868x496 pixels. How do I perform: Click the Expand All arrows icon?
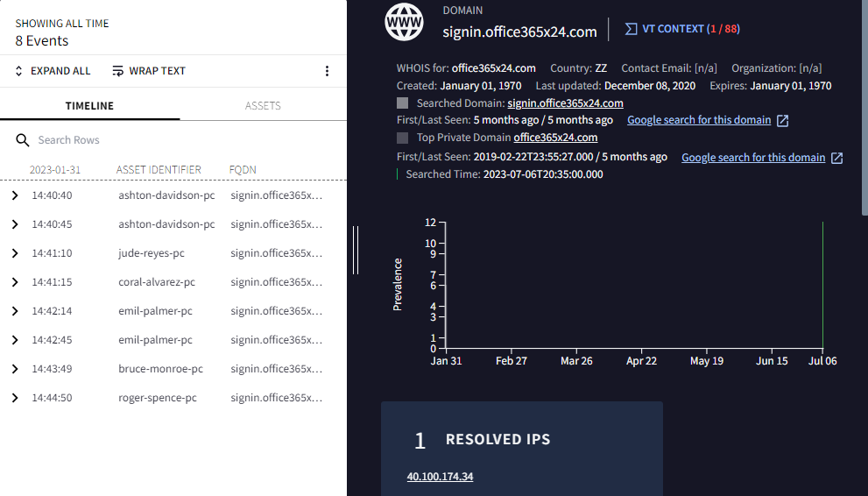click(18, 71)
